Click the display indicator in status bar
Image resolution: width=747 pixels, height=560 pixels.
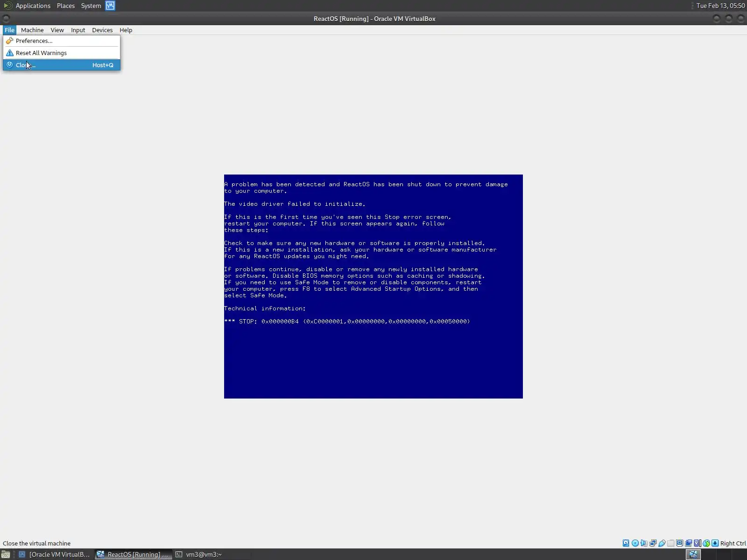679,543
